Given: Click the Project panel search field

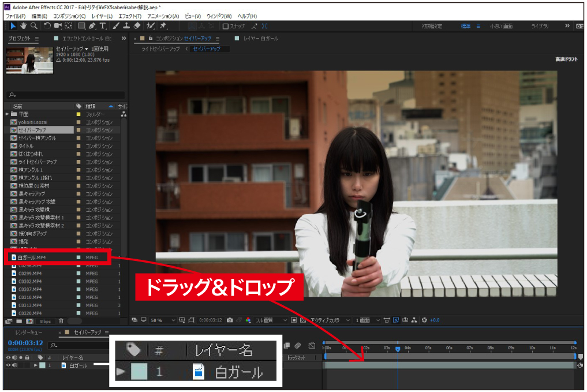Looking at the screenshot, I should pyautogui.click(x=66, y=95).
